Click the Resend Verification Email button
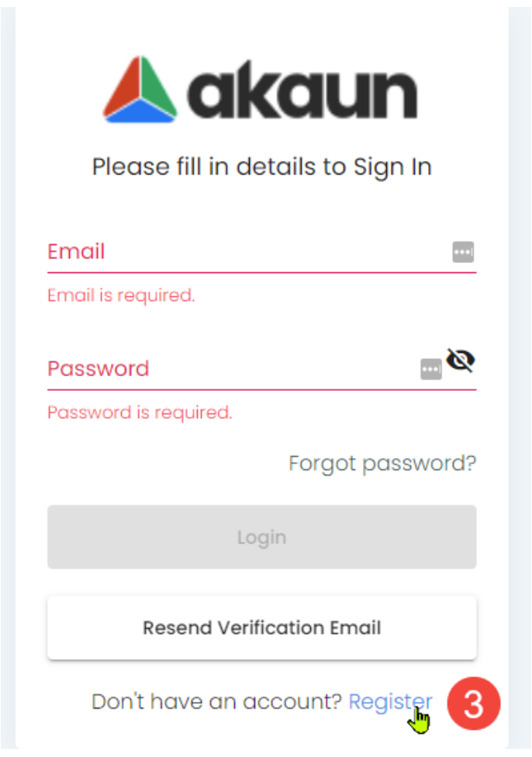 coord(261,627)
